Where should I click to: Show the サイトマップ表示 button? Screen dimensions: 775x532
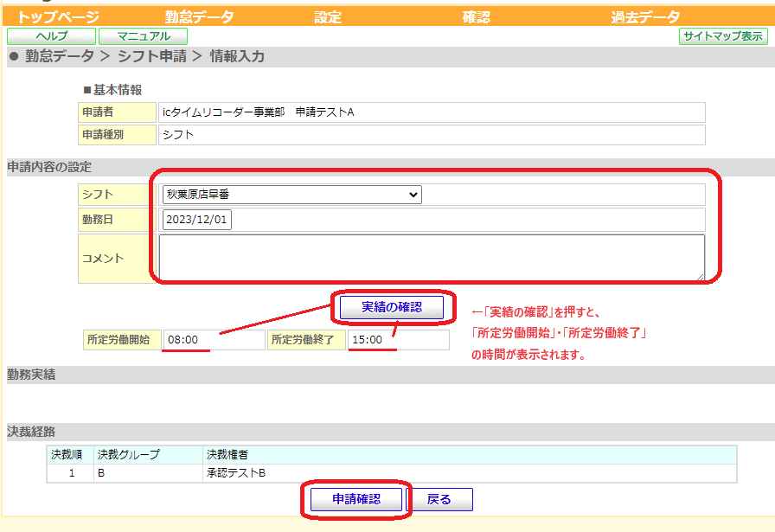click(723, 36)
